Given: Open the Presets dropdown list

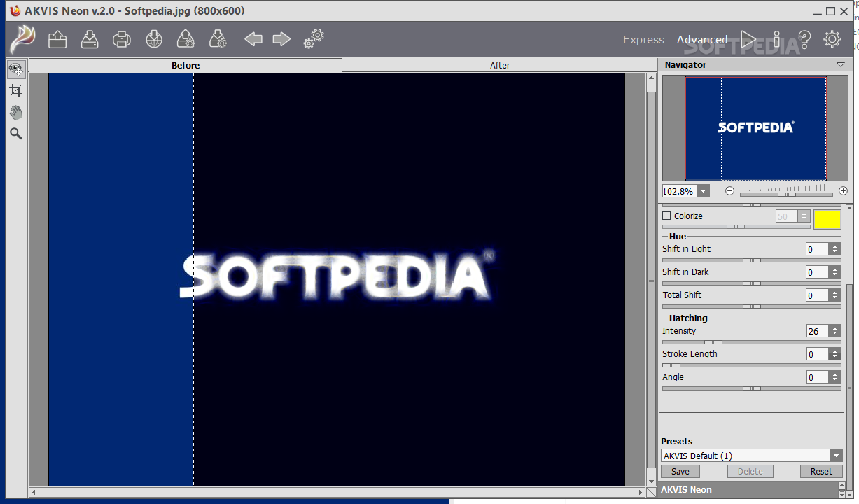Looking at the screenshot, I should click(836, 456).
